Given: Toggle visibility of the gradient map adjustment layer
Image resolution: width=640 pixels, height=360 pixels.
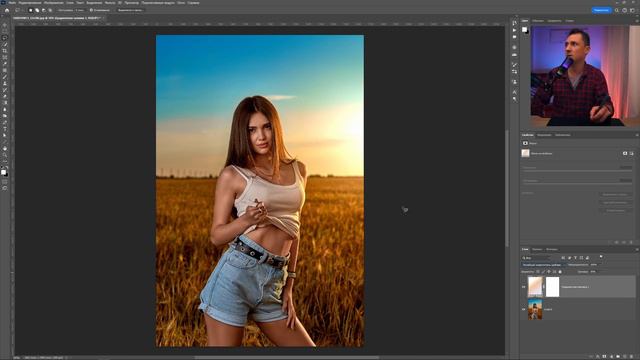Looking at the screenshot, I should [x=524, y=287].
